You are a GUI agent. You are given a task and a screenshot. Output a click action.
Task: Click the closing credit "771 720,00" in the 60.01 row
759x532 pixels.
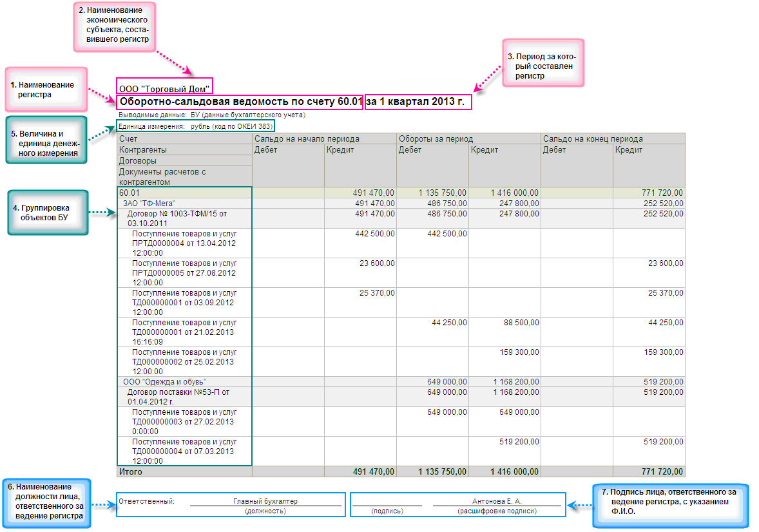(x=662, y=193)
